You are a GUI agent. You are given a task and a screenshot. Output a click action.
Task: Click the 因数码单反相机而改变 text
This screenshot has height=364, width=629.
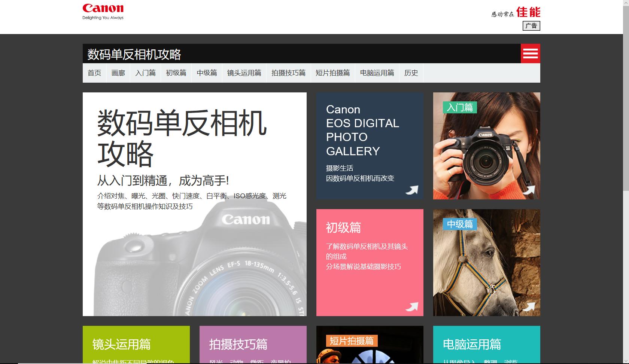pyautogui.click(x=360, y=178)
